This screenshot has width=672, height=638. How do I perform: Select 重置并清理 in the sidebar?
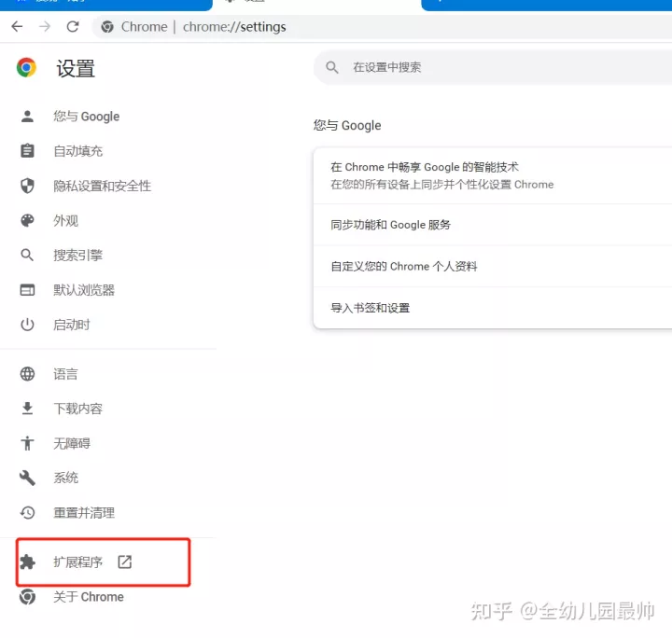click(x=84, y=512)
